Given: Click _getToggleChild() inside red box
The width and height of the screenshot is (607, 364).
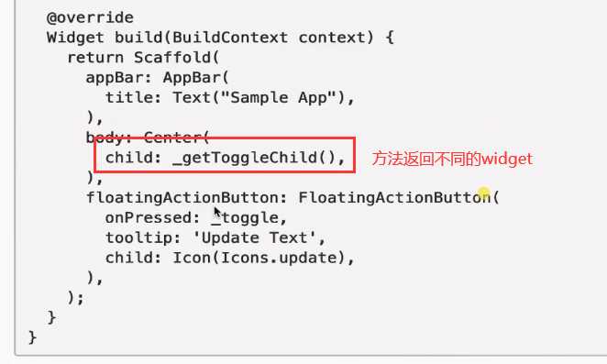Looking at the screenshot, I should click(x=254, y=158).
